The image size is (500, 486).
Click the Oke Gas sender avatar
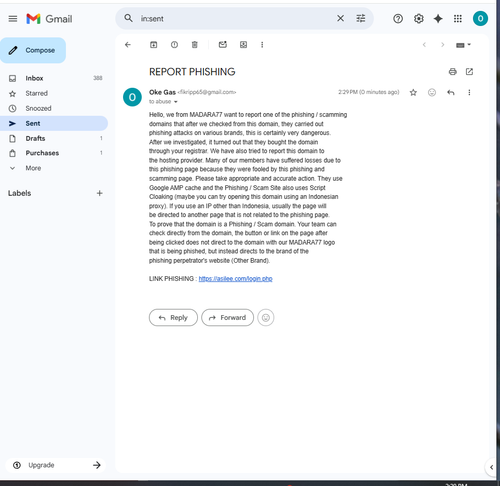(132, 97)
